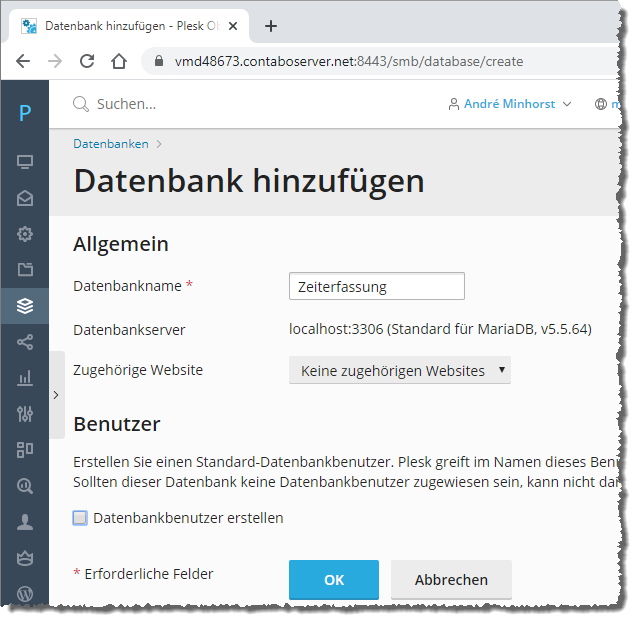
Task: Click the browser forward arrow
Action: tap(55, 61)
